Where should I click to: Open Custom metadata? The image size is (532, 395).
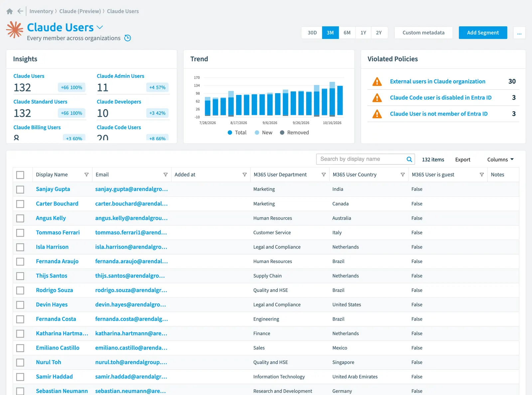point(423,33)
